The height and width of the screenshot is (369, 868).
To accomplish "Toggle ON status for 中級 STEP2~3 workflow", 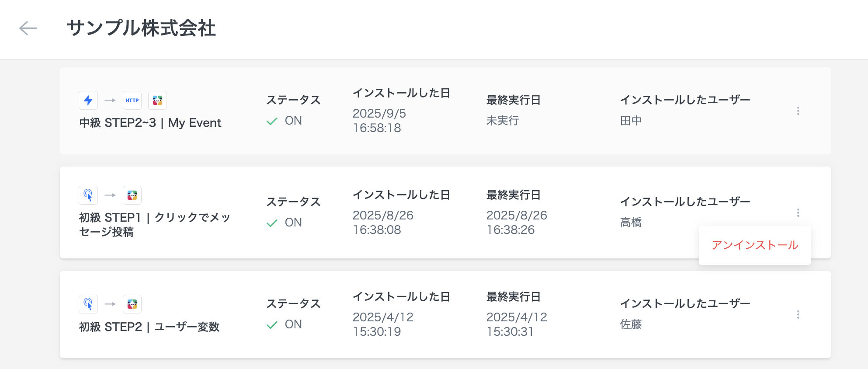I will click(x=285, y=121).
